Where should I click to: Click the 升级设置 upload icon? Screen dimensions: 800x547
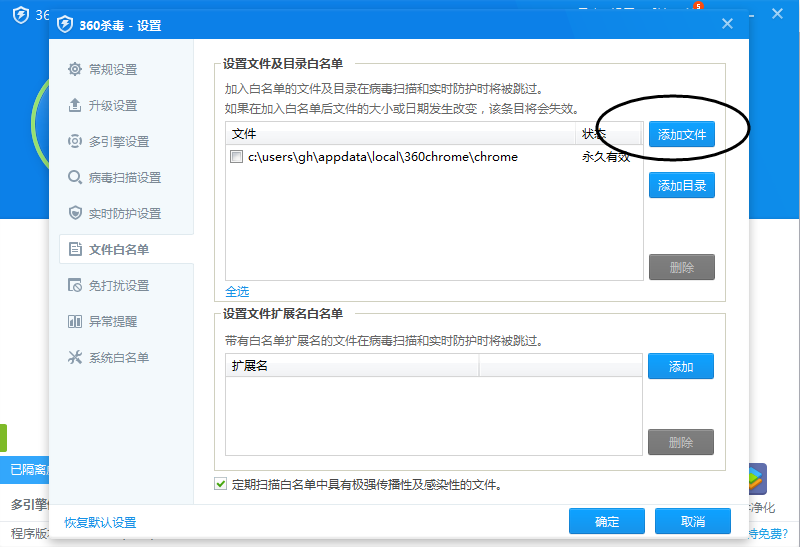coord(75,105)
